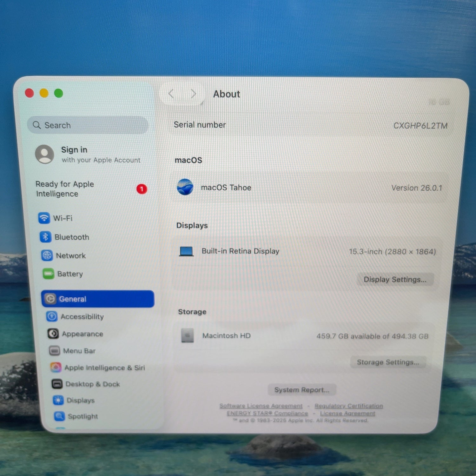Open ENERGY STAR Compliance link
Screen dimensions: 476x476
(x=267, y=413)
